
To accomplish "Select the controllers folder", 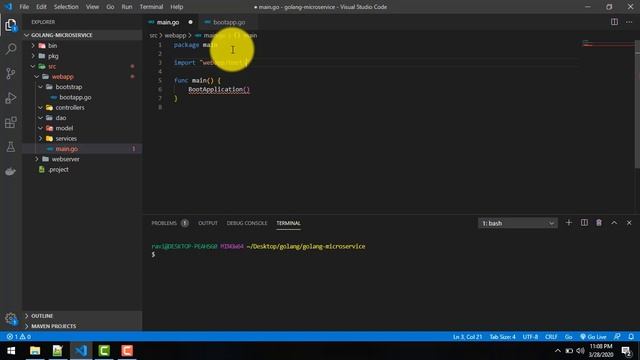I will pyautogui.click(x=70, y=107).
